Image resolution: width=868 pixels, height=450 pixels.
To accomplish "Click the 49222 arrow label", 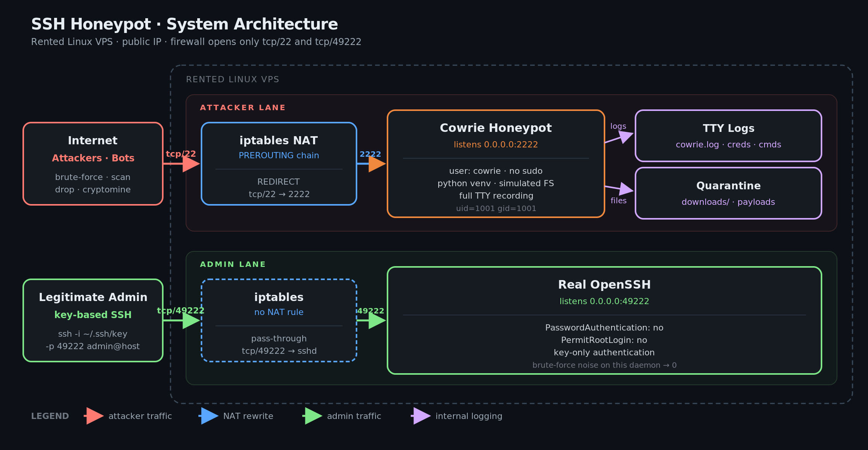I will (370, 311).
